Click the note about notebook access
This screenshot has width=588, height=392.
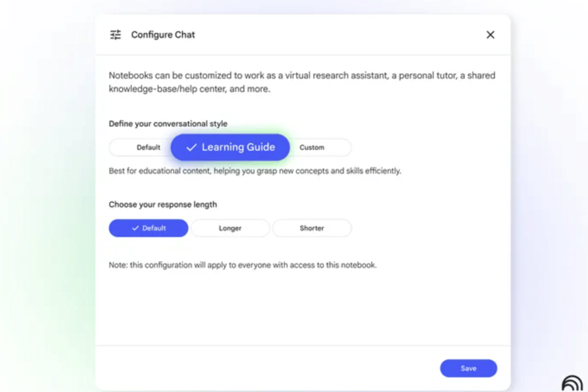point(242,265)
